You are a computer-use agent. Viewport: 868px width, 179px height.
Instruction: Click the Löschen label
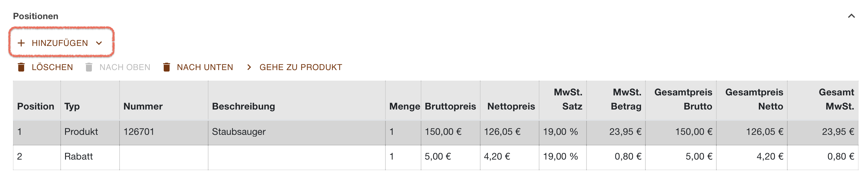tap(52, 67)
